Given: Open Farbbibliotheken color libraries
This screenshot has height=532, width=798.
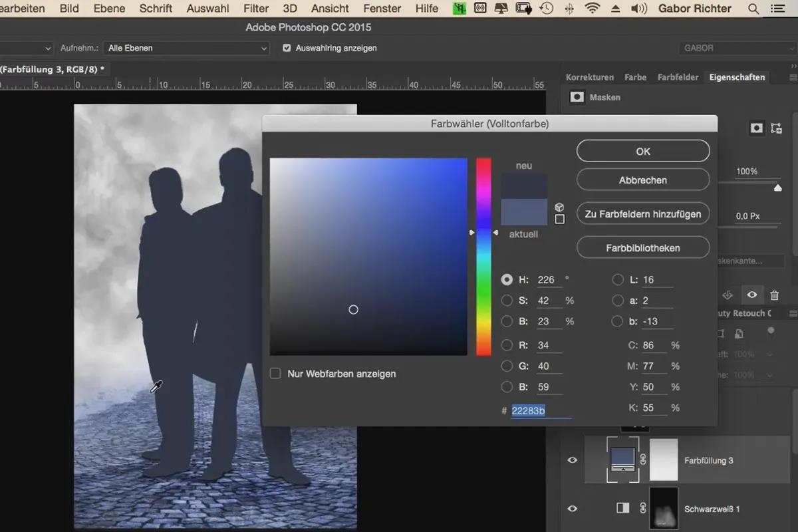Looking at the screenshot, I should pos(643,248).
